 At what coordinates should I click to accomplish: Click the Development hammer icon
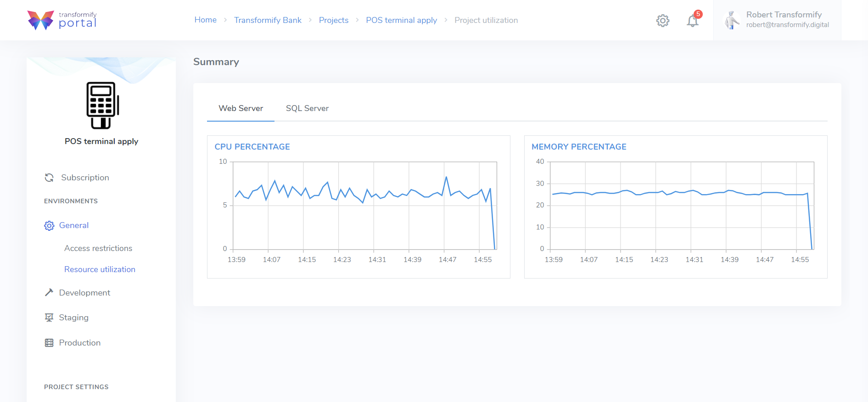[x=49, y=293]
